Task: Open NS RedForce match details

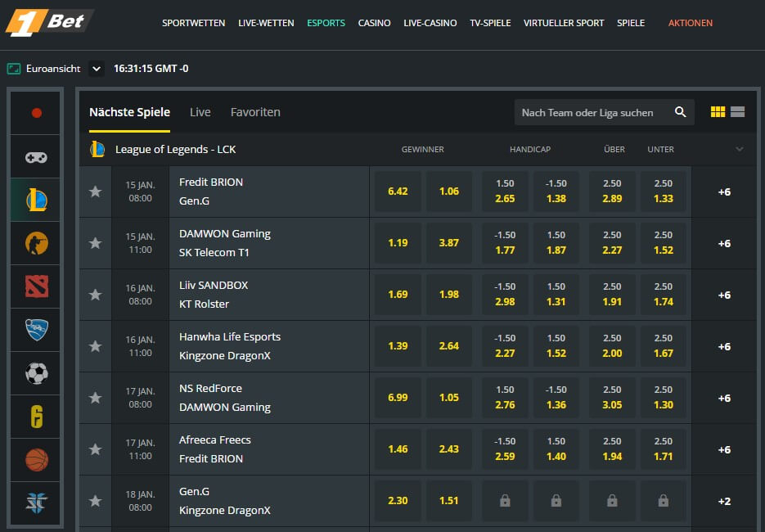Action: click(x=269, y=398)
